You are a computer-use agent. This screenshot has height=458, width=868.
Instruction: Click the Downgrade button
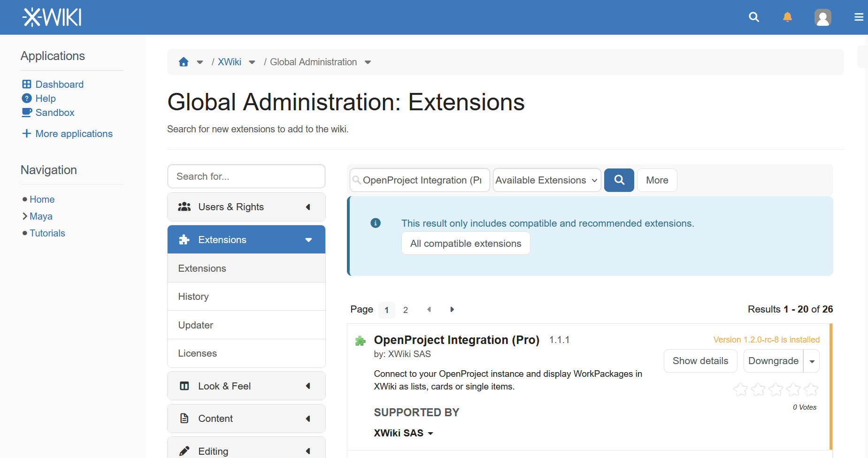tap(773, 361)
